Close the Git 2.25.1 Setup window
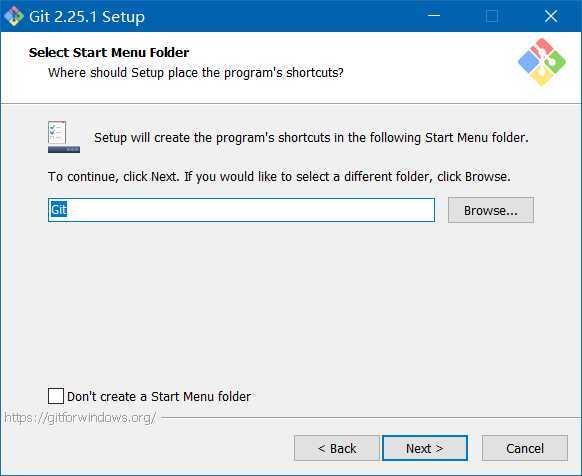Image resolution: width=582 pixels, height=476 pixels. point(551,16)
